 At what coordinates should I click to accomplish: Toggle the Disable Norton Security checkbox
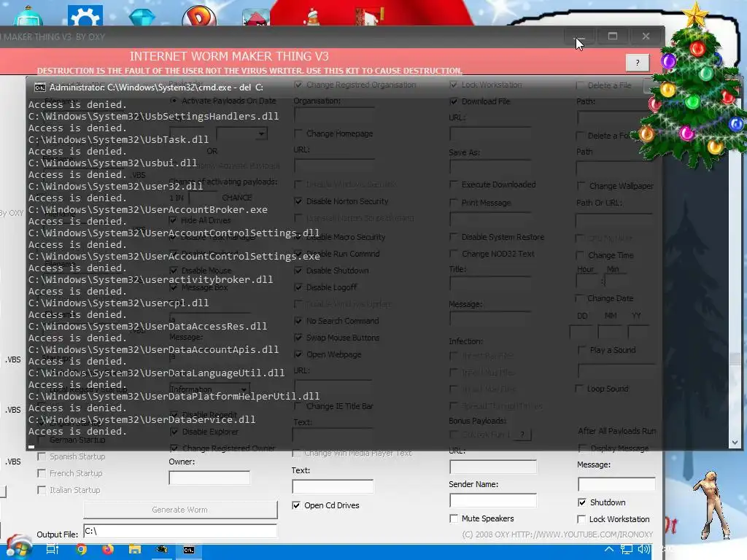[298, 201]
